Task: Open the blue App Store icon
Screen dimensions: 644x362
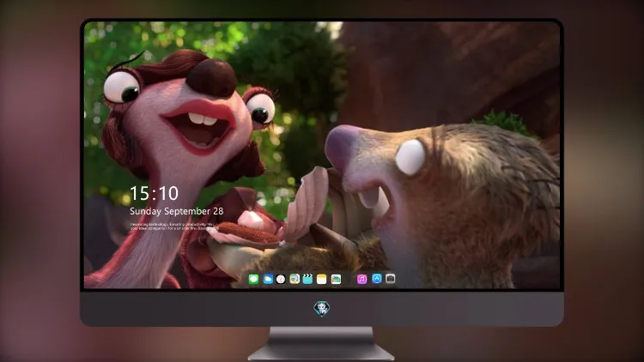Action: [377, 279]
